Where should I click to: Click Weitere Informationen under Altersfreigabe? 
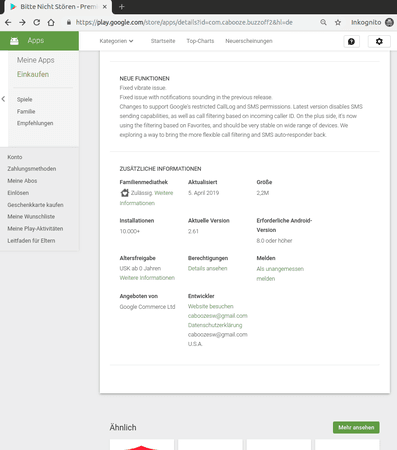(147, 278)
